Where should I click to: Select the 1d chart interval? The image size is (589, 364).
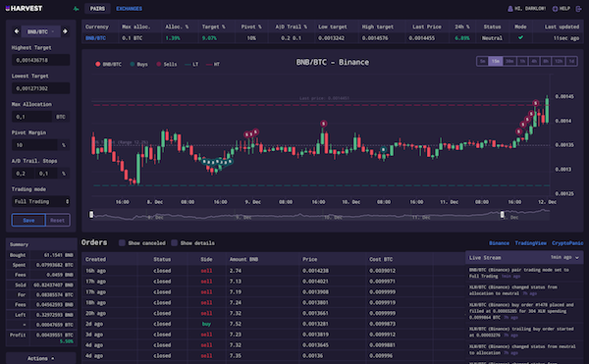point(571,61)
